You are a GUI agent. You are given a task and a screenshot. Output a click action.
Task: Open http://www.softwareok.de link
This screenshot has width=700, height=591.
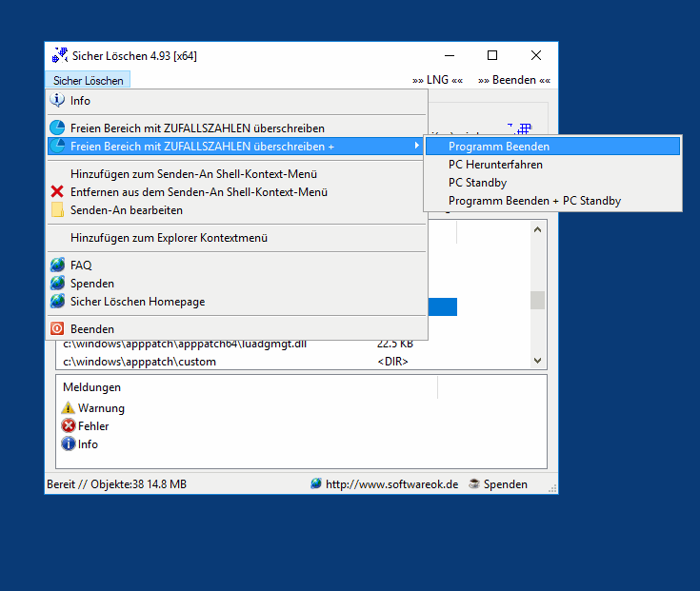[x=392, y=484]
